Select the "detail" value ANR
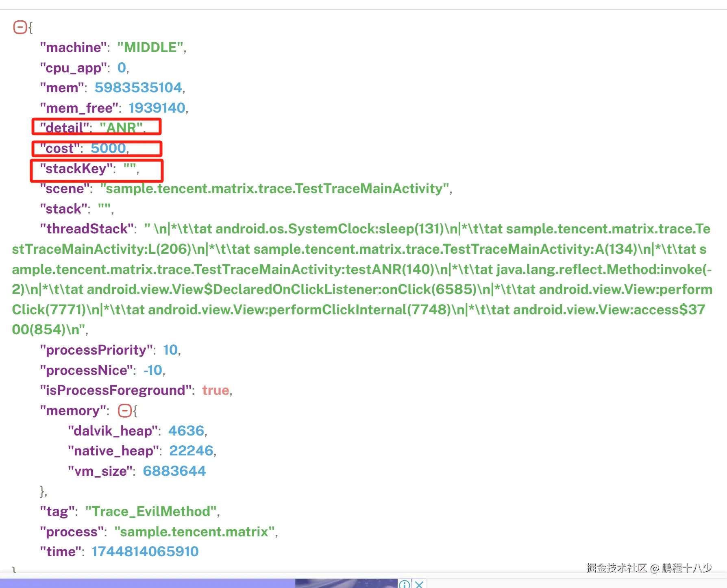Viewport: 727px width, 588px height. tap(122, 128)
